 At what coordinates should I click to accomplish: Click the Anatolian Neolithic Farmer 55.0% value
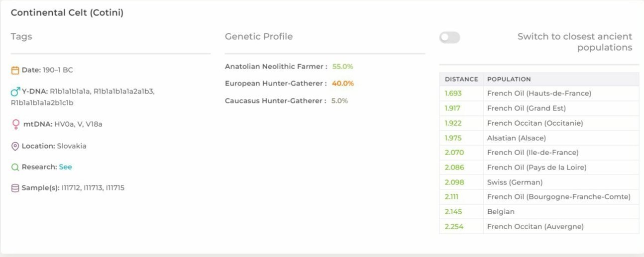[x=343, y=66]
